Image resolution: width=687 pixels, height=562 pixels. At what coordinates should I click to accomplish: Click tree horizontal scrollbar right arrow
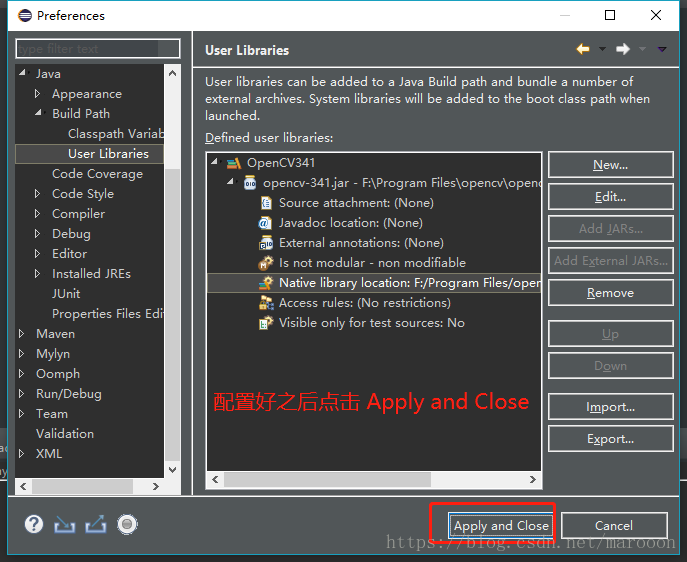click(155, 486)
